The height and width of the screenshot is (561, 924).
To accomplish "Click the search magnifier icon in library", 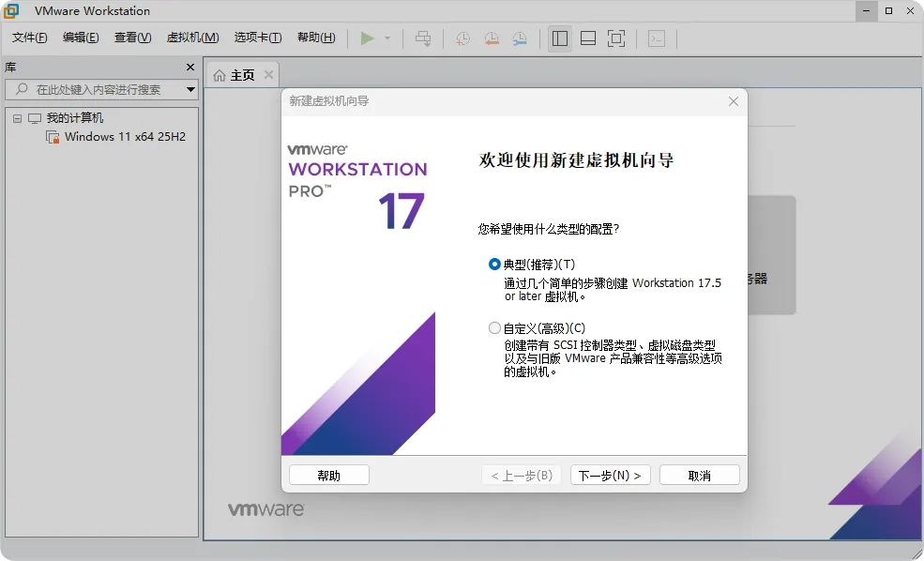I will (22, 89).
